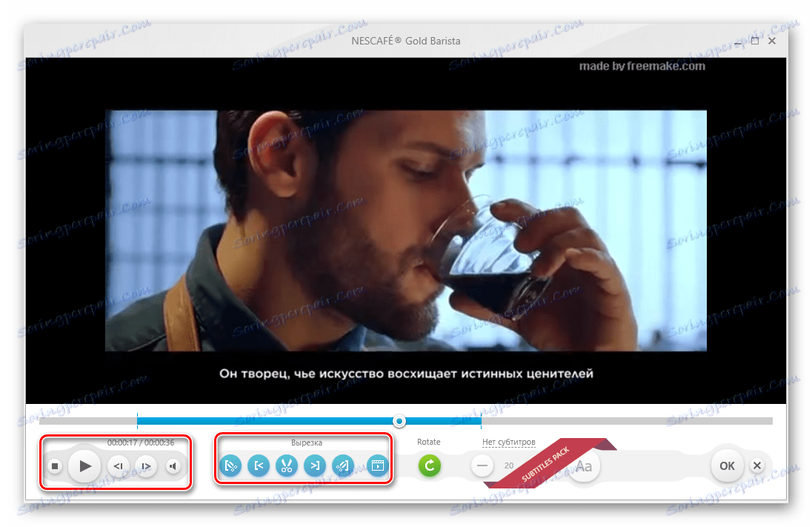Close the NESCAFÉ Gold Barista window
The image size is (812, 527).
[771, 41]
